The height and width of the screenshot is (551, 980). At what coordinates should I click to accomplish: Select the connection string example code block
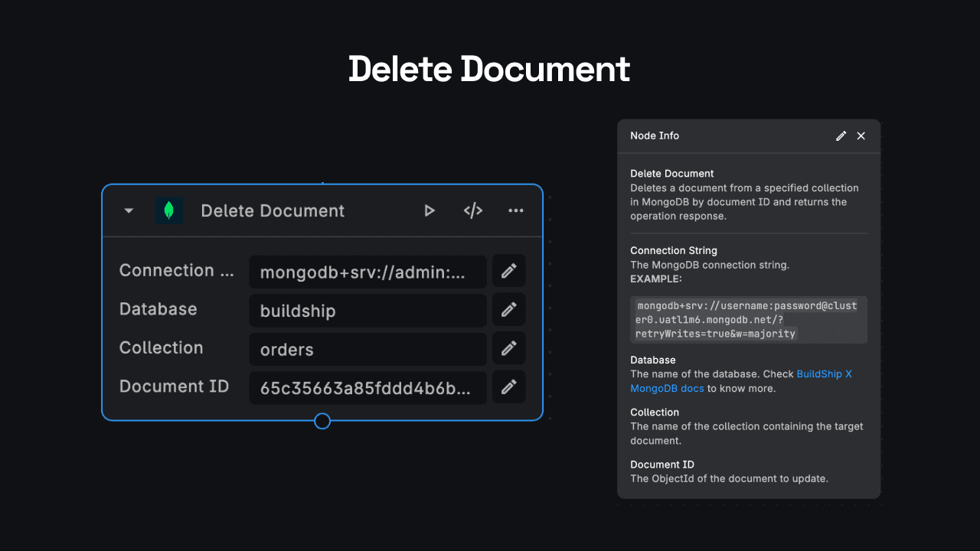(748, 318)
